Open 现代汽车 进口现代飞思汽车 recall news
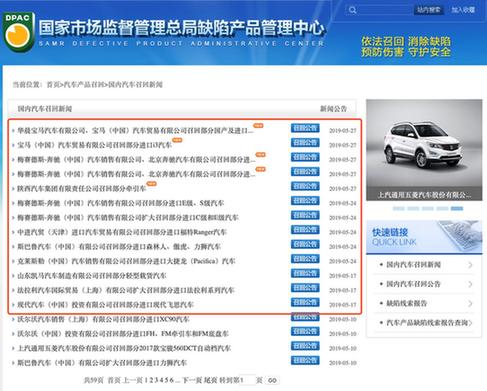 (x=106, y=305)
